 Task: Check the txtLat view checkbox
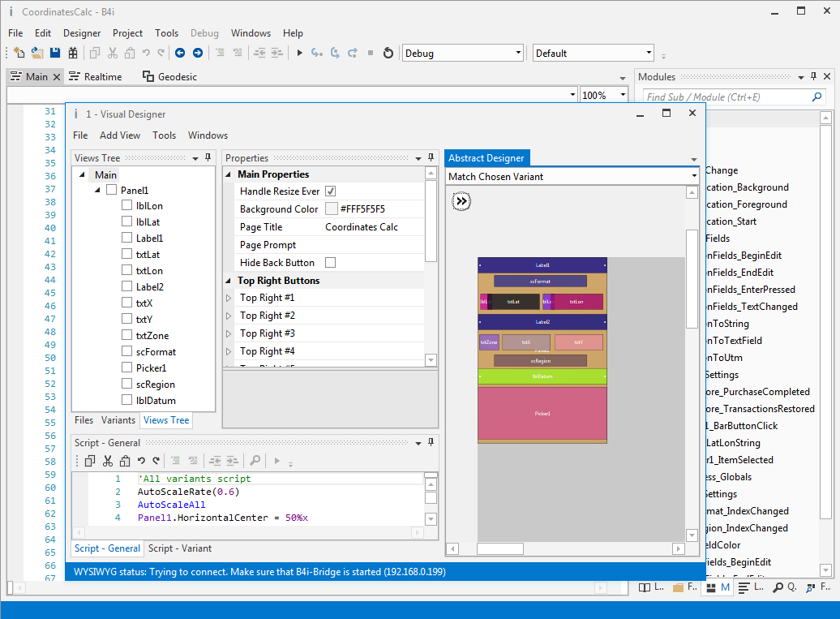pos(126,255)
